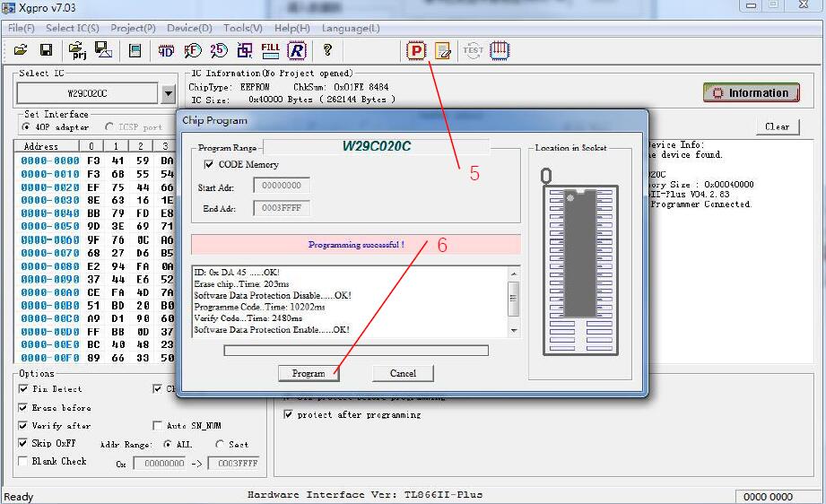This screenshot has height=504, width=826.
Task: Click the Save file floppy icon
Action: pyautogui.click(x=47, y=50)
